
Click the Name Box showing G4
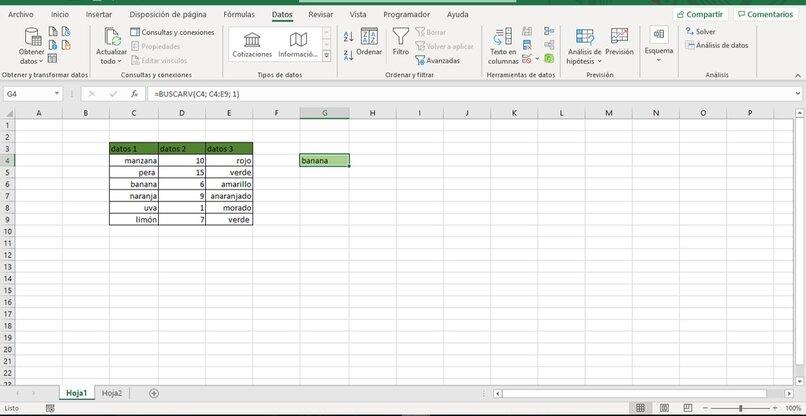[x=28, y=94]
